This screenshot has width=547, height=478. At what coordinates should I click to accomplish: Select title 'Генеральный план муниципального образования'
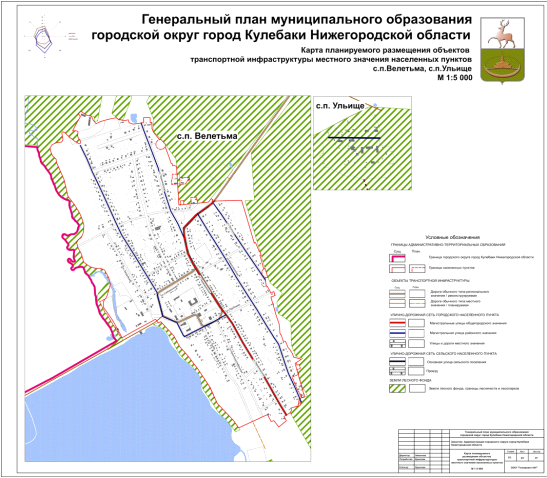coord(307,20)
